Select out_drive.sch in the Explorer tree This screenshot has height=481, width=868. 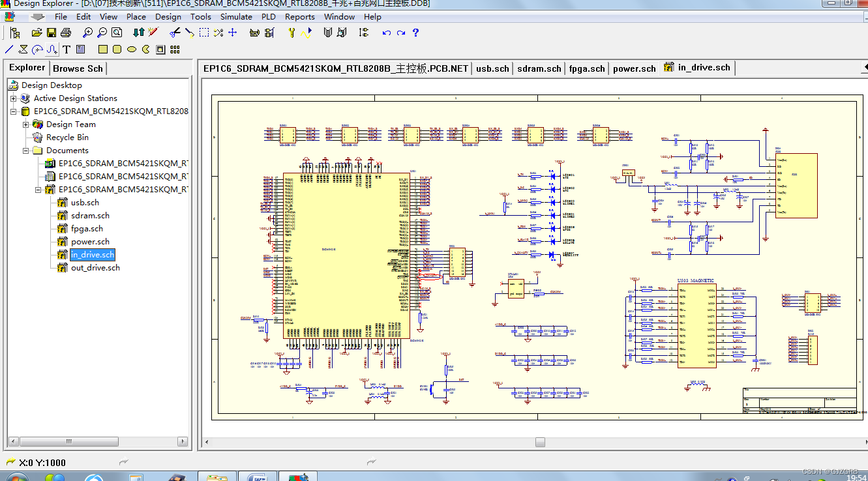point(95,267)
